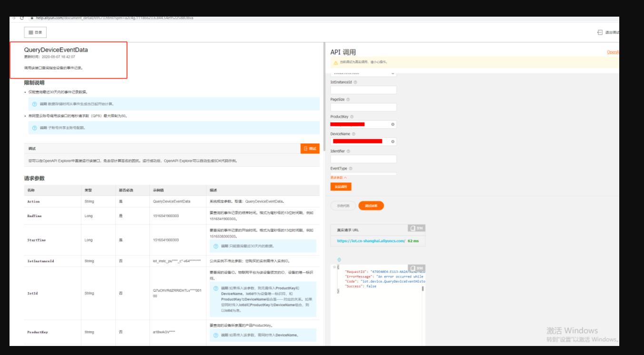Screen dimensions: 644x355
Task: Click the circular icon above the JSON response
Action: coord(339,259)
